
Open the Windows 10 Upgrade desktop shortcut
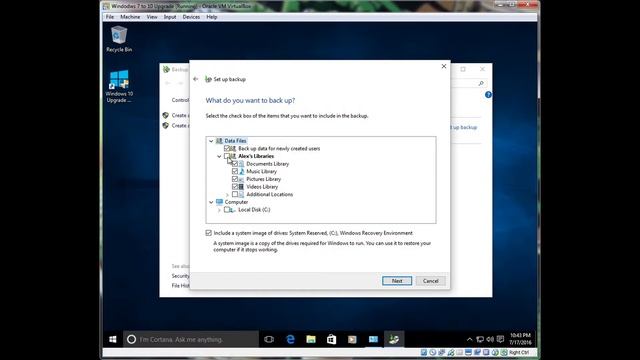click(x=119, y=86)
